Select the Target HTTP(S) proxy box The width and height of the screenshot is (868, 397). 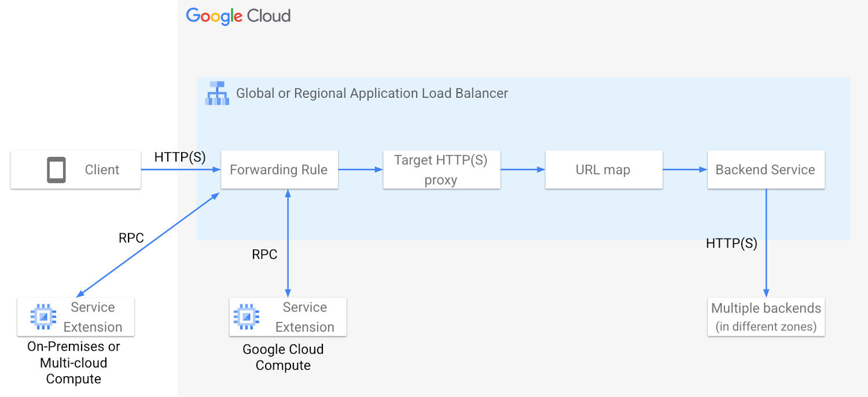click(x=442, y=170)
